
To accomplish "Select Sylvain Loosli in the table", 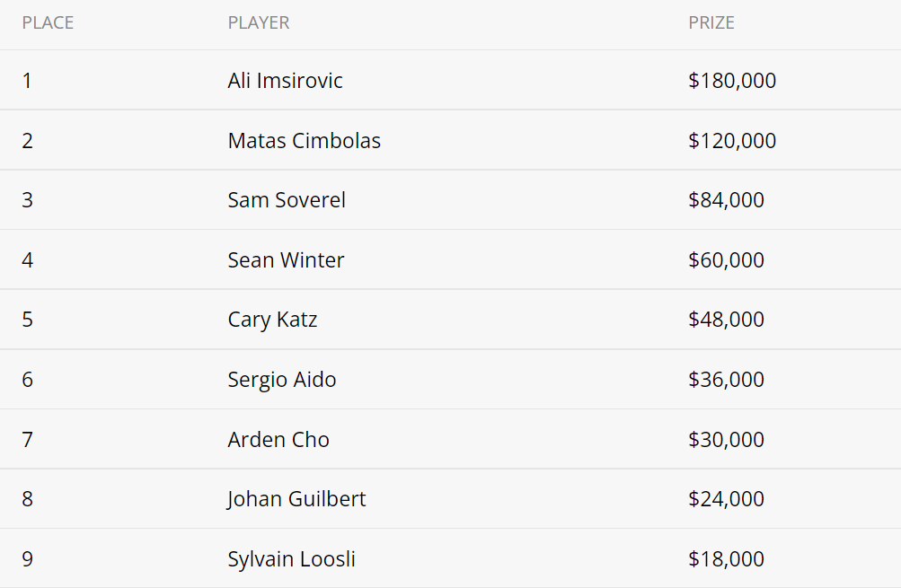I will pos(291,559).
